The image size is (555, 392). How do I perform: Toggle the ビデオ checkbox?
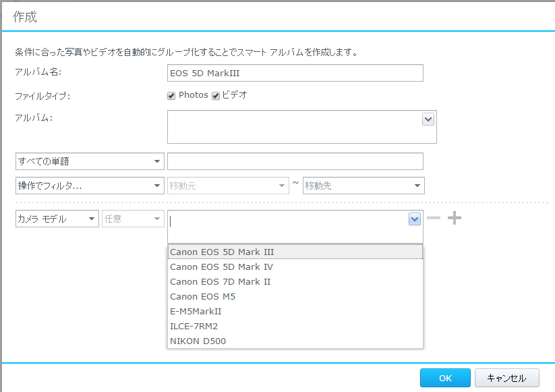coord(216,96)
